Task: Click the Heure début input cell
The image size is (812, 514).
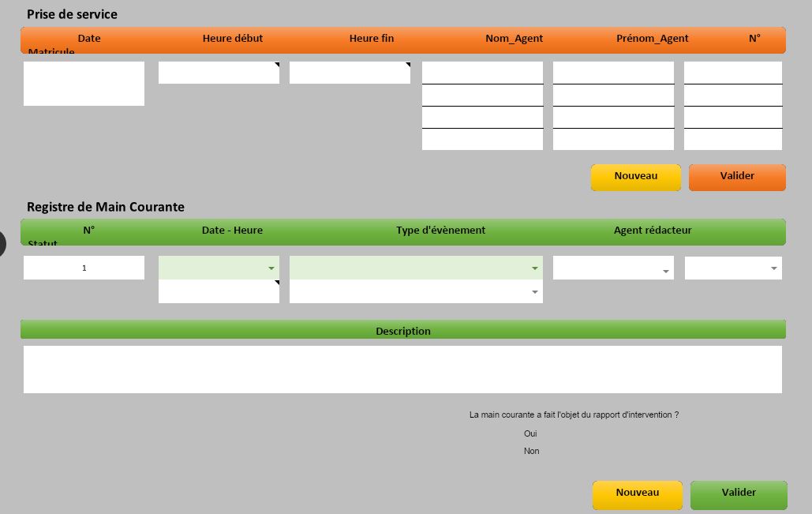Action: pos(219,73)
